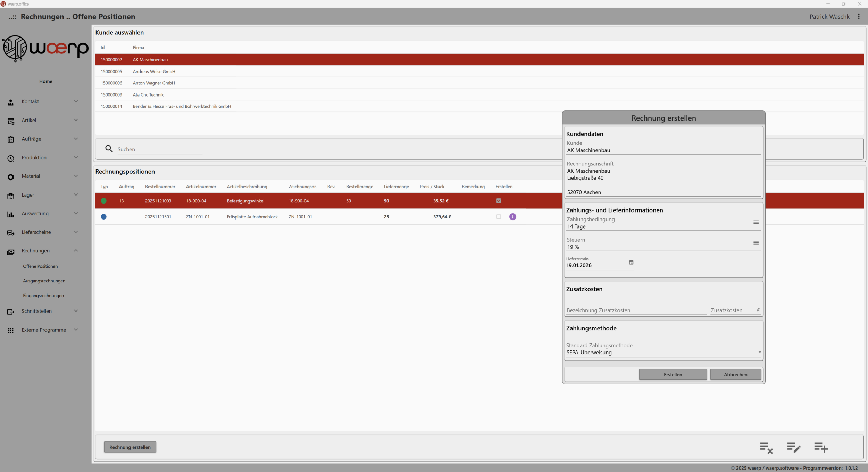Screen dimensions: 868x472
Task: Click the delete position list icon
Action: coord(766,447)
